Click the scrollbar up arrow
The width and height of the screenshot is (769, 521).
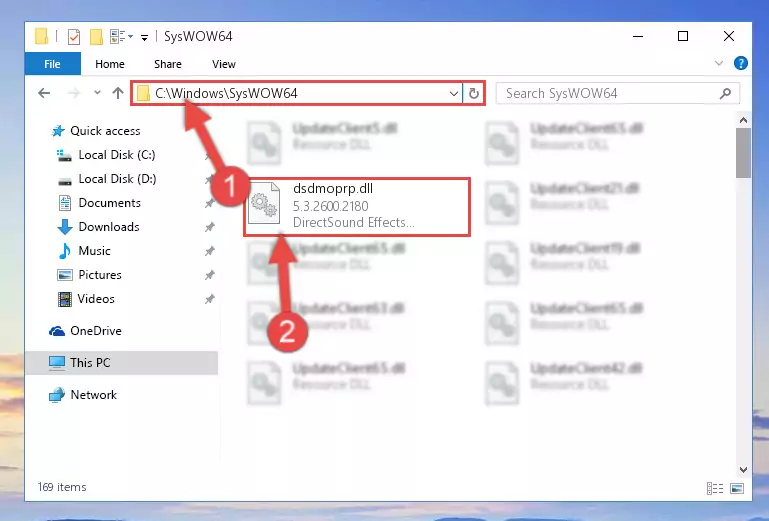click(743, 120)
